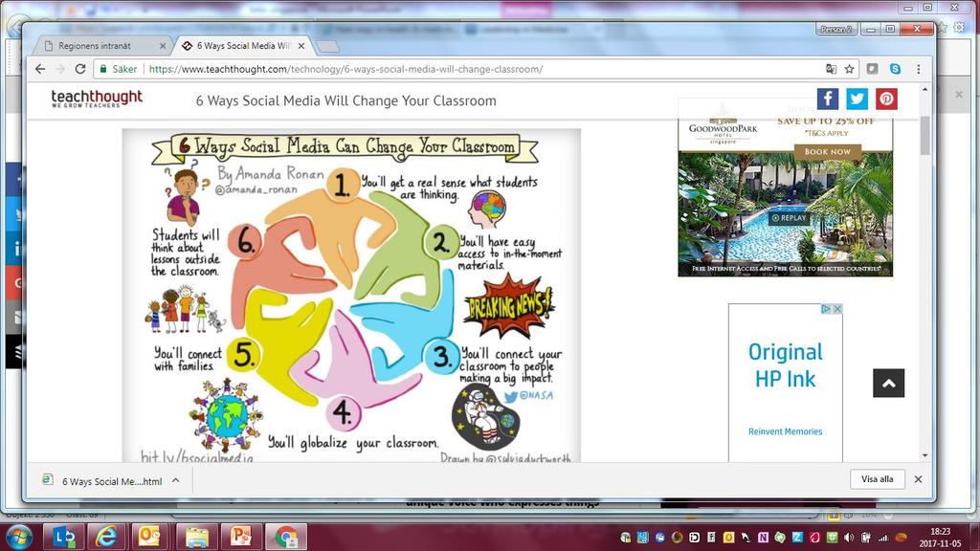The height and width of the screenshot is (551, 980).
Task: Bookmark this page with the star
Action: [850, 69]
